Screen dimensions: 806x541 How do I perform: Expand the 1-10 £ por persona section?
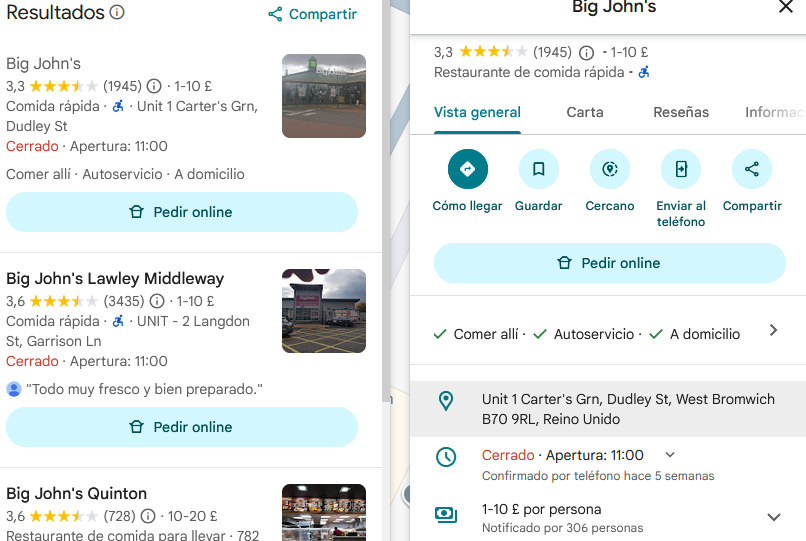pyautogui.click(x=773, y=517)
